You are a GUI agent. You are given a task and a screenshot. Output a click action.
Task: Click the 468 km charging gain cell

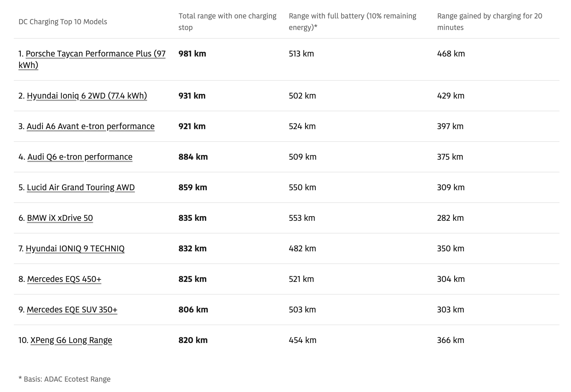(451, 54)
